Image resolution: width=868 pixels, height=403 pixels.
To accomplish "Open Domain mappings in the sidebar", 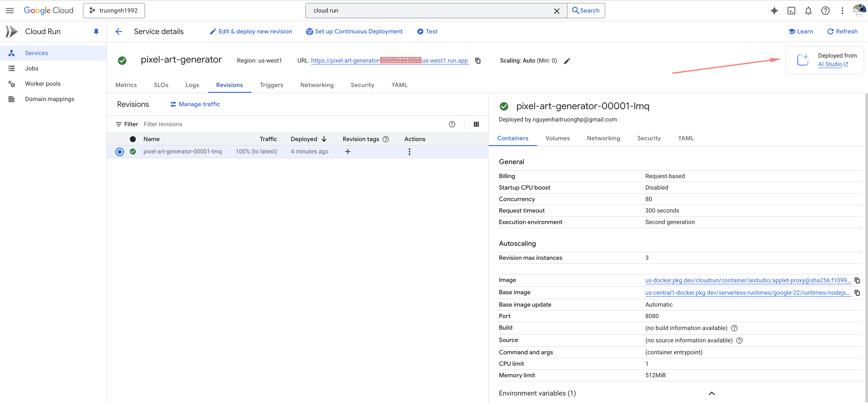I will point(53,99).
